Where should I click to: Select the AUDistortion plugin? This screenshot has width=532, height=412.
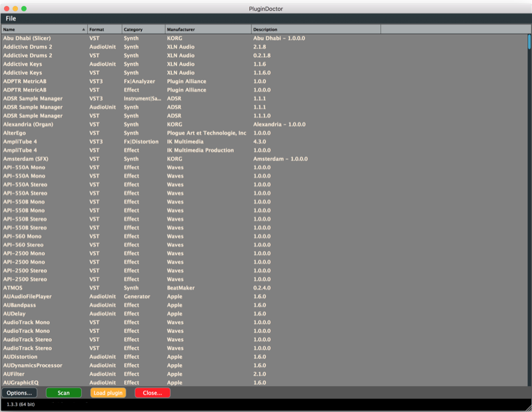point(20,357)
